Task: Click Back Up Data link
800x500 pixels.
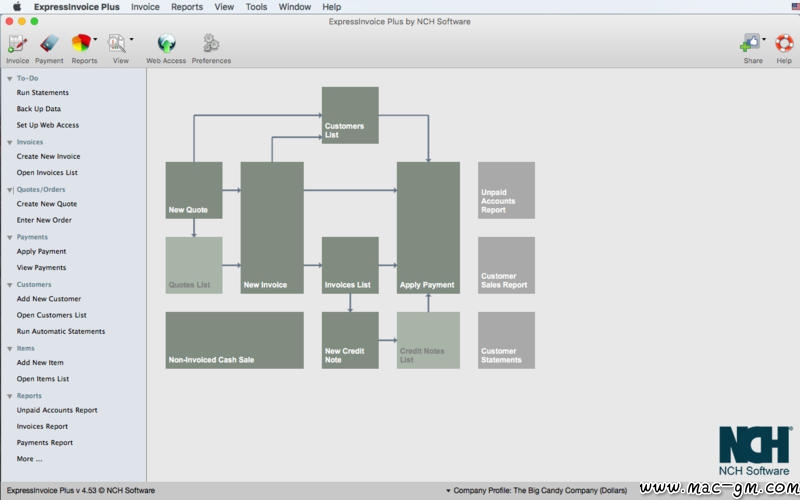Action: coord(39,109)
